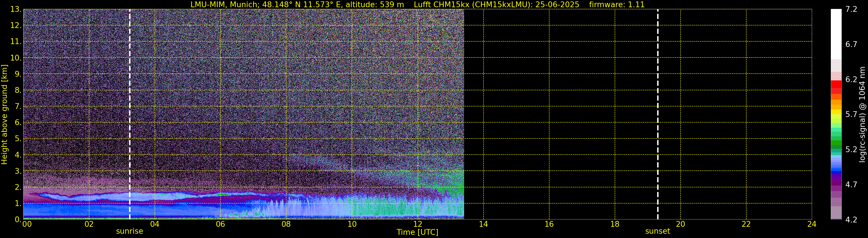Click the time axis tick '12'

tap(417, 224)
